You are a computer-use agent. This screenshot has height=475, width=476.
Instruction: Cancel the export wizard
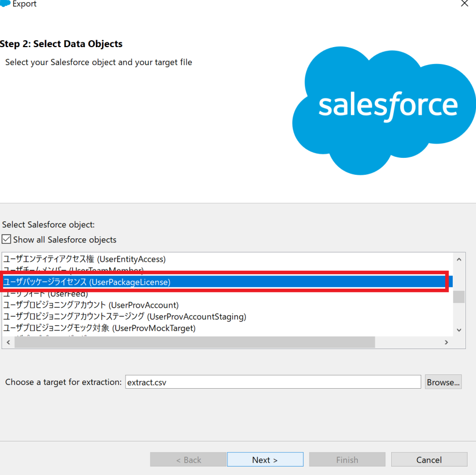pyautogui.click(x=429, y=460)
